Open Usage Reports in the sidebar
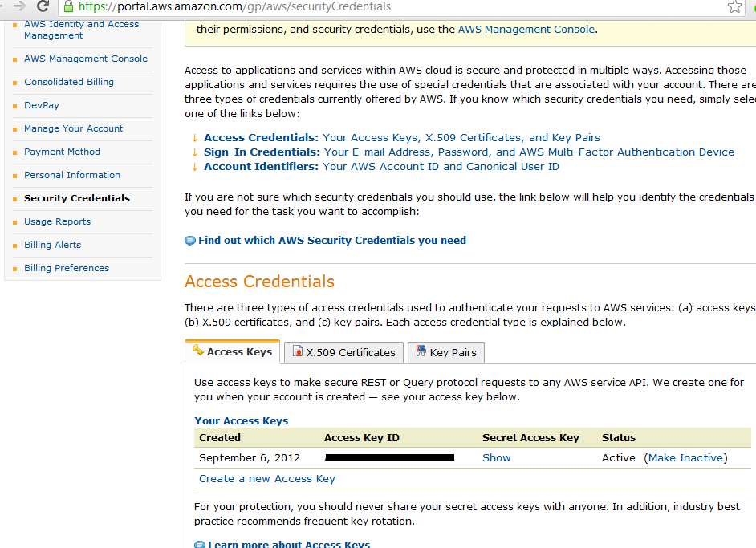 coord(57,221)
